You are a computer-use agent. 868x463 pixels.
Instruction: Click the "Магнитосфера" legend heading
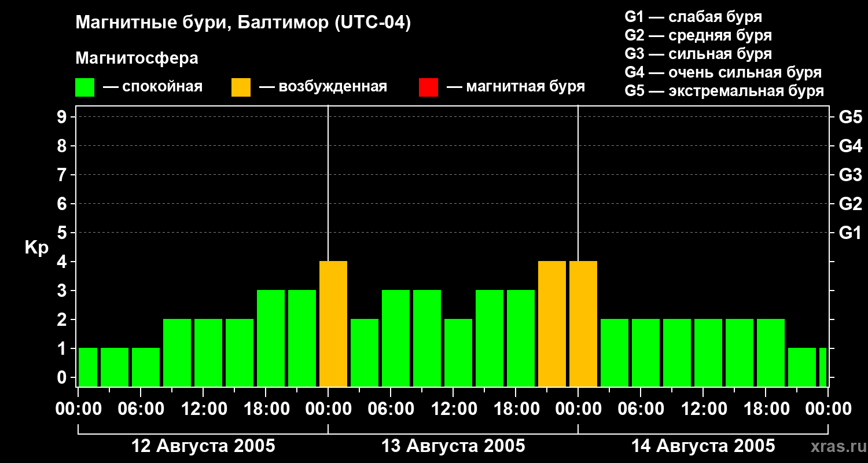[137, 58]
